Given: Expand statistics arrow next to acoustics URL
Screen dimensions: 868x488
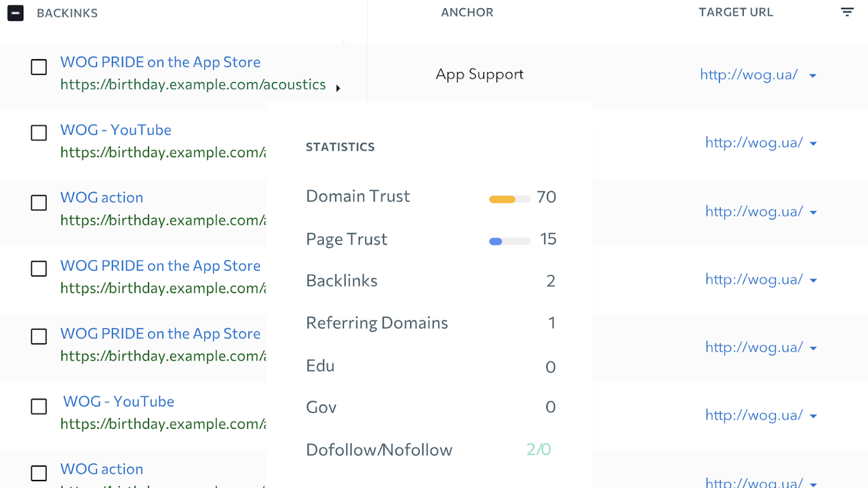Looking at the screenshot, I should tap(338, 88).
